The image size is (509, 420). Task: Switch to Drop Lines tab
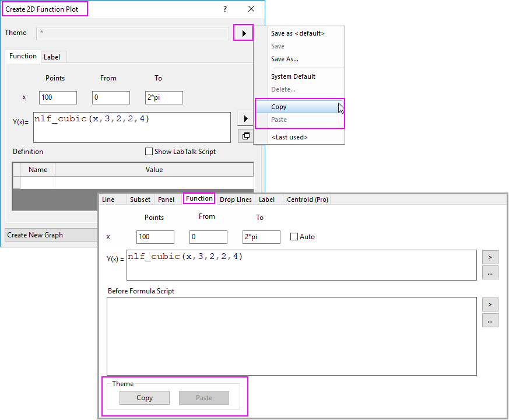(x=236, y=199)
